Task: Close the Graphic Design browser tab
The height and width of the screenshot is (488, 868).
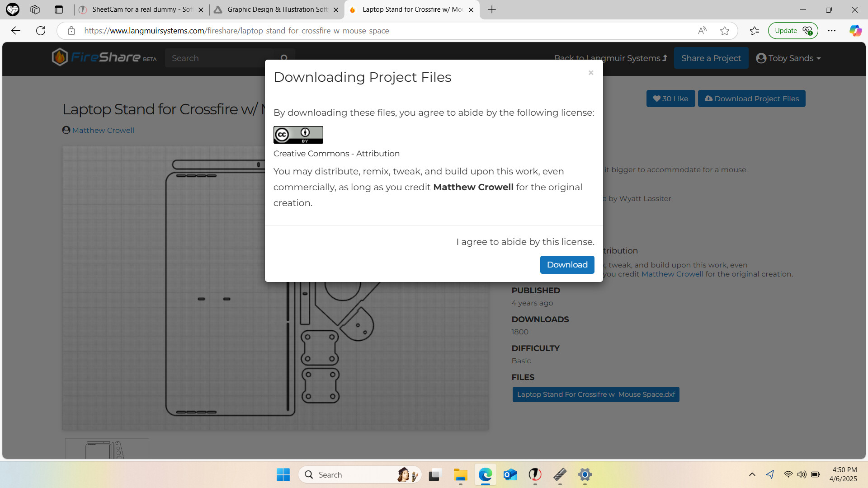Action: point(335,9)
